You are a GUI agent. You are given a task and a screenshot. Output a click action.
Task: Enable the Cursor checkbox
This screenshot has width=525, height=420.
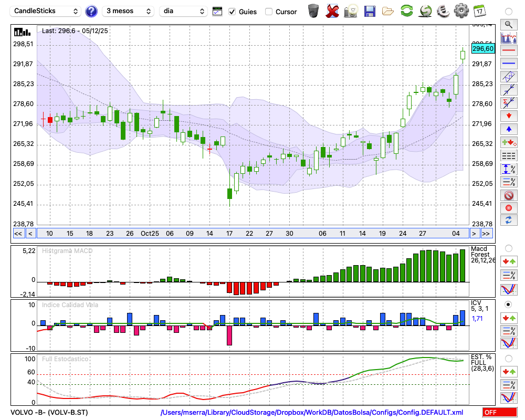[x=269, y=12]
